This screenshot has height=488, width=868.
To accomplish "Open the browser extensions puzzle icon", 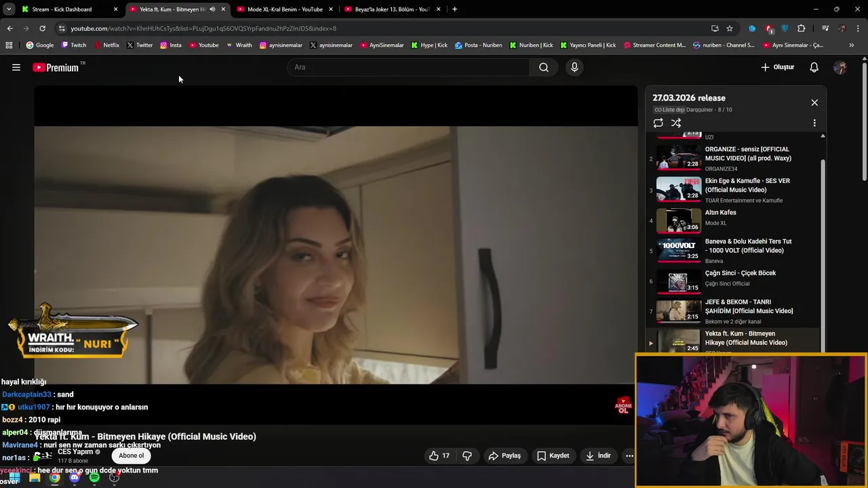I will (801, 28).
